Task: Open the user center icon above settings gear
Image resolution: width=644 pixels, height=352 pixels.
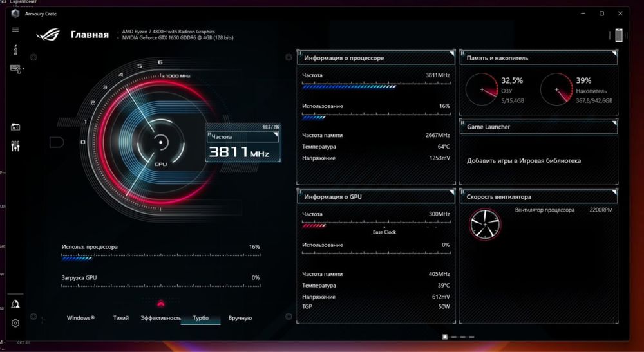Action: [15, 304]
